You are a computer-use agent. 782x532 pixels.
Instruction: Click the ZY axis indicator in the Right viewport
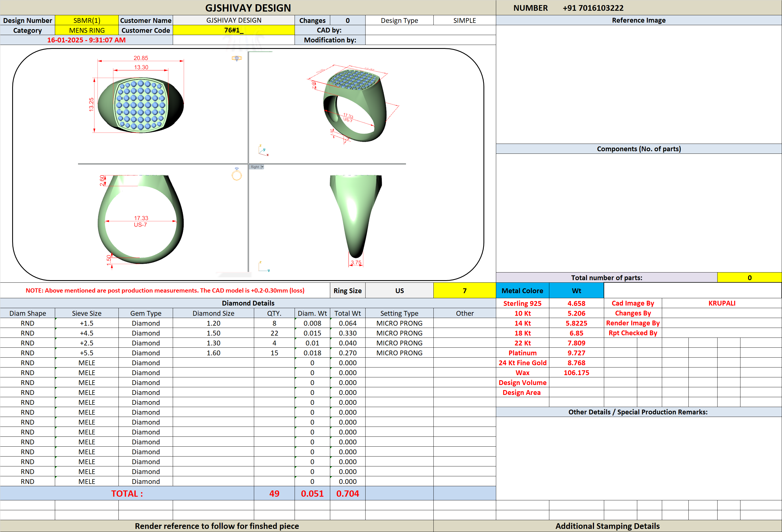pos(264,266)
